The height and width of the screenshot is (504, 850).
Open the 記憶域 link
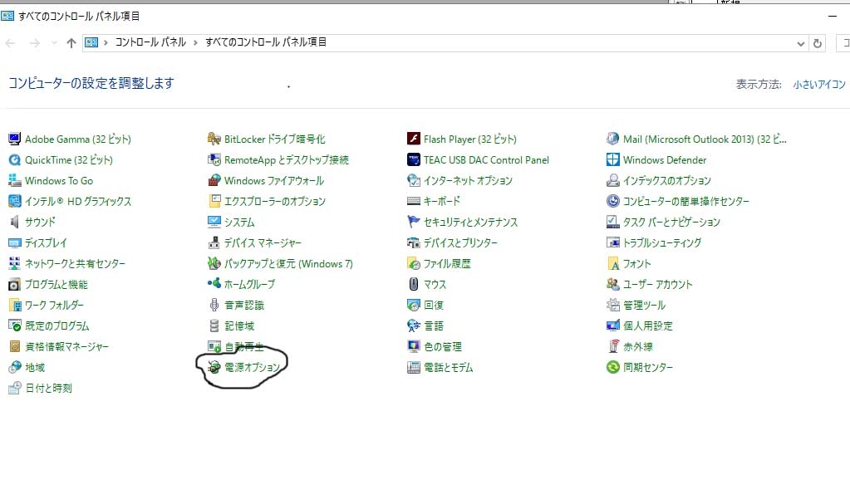tap(239, 325)
